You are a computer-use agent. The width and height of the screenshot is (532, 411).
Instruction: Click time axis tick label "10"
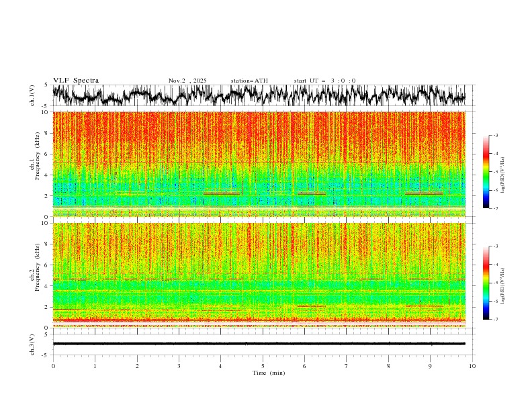click(x=472, y=366)
